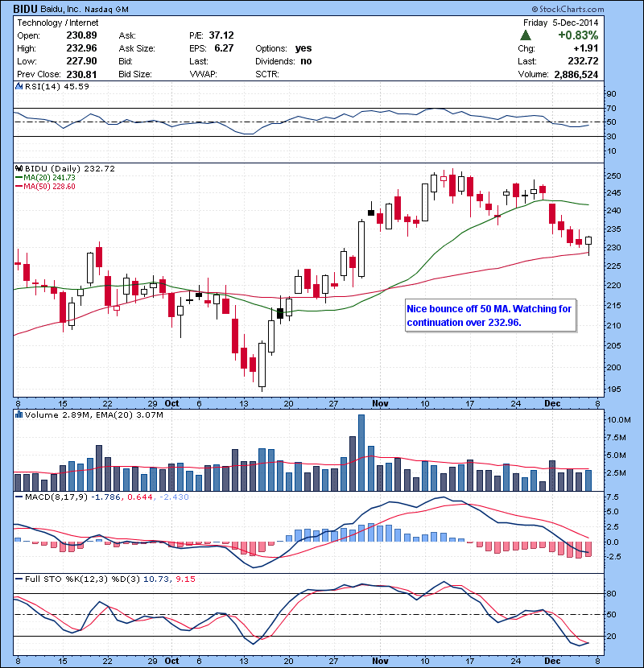The image size is (644, 668).
Task: Click the green up-triangle price change indicator
Action: pyautogui.click(x=526, y=35)
